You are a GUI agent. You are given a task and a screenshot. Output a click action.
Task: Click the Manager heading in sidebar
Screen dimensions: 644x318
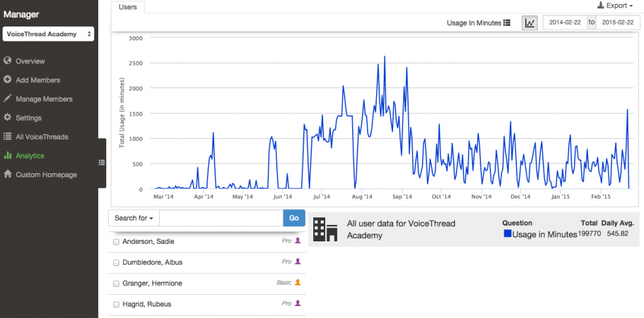click(x=21, y=14)
